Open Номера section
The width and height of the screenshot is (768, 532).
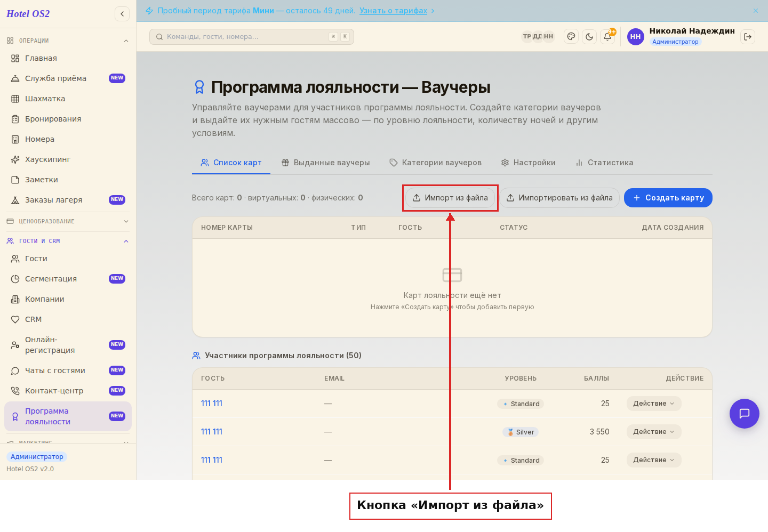pos(68,139)
